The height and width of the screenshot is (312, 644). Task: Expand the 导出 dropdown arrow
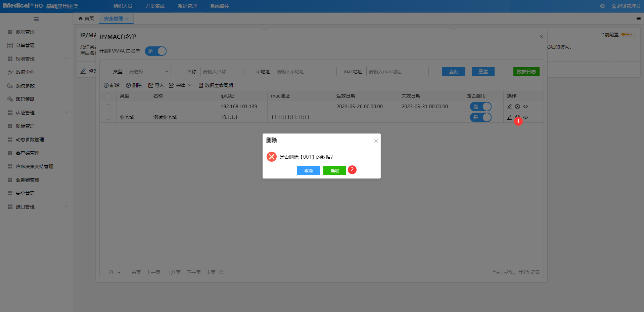pos(190,85)
